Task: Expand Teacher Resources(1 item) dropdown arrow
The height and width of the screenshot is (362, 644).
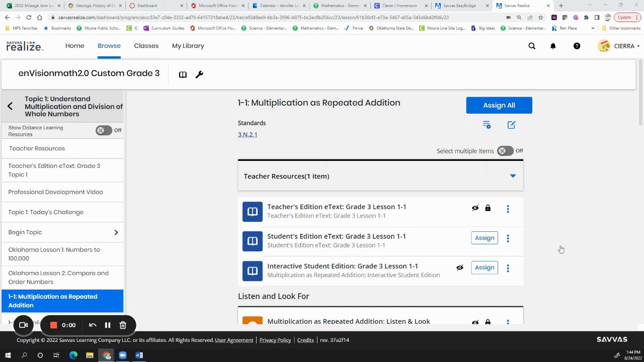Action: (x=513, y=176)
